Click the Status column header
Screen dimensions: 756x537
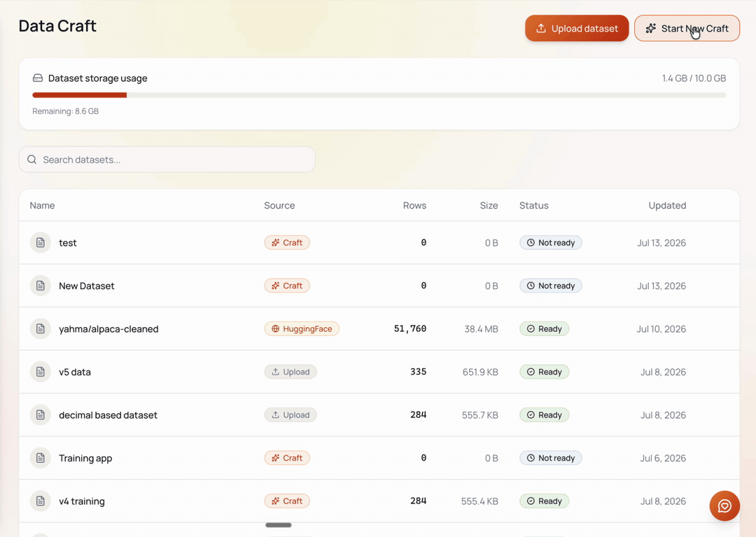tap(533, 205)
